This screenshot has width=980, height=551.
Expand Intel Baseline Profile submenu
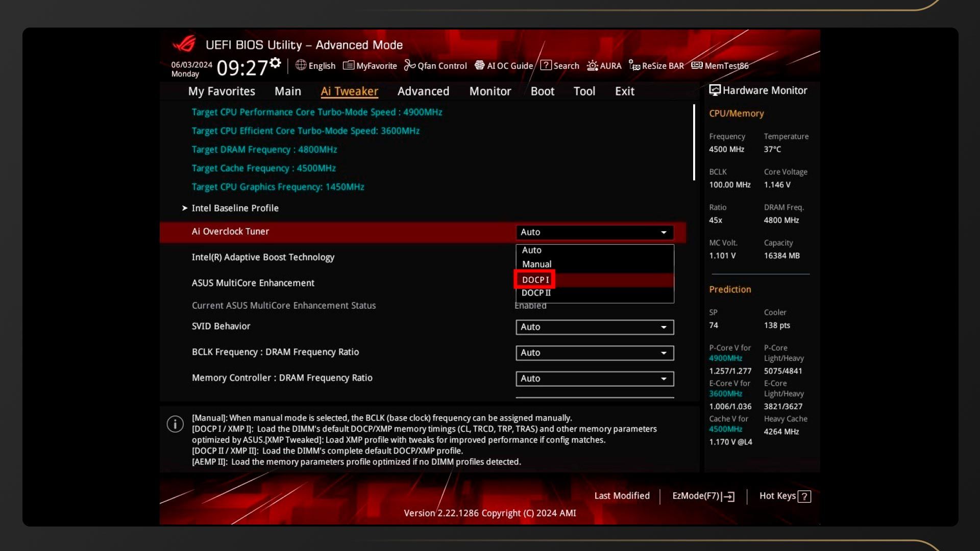[x=235, y=208]
